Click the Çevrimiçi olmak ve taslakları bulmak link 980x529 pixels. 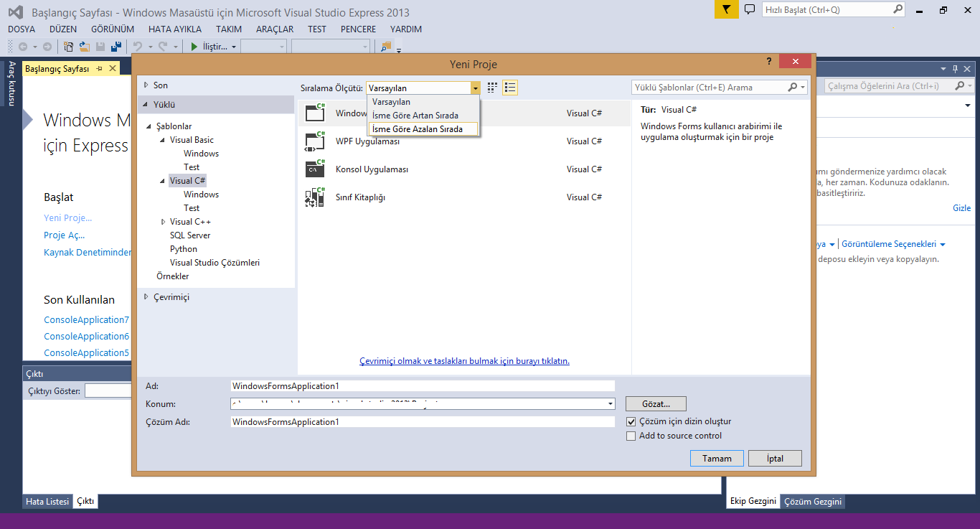tap(464, 361)
